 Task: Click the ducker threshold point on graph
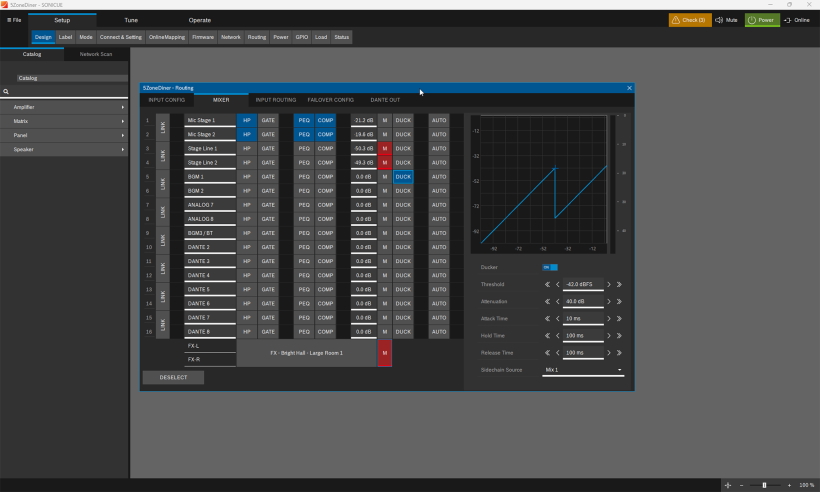point(555,168)
